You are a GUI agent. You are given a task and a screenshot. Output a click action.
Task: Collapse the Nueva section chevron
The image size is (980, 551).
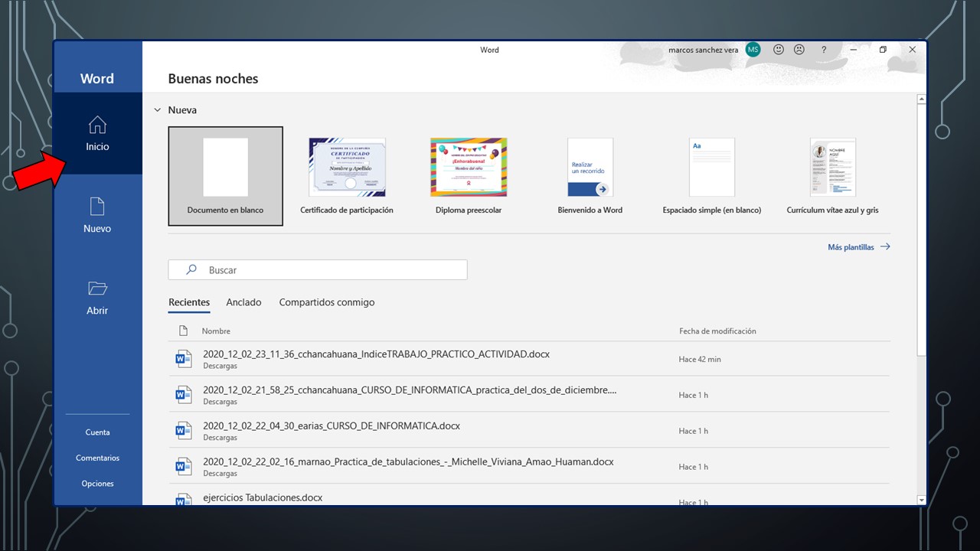coord(158,110)
